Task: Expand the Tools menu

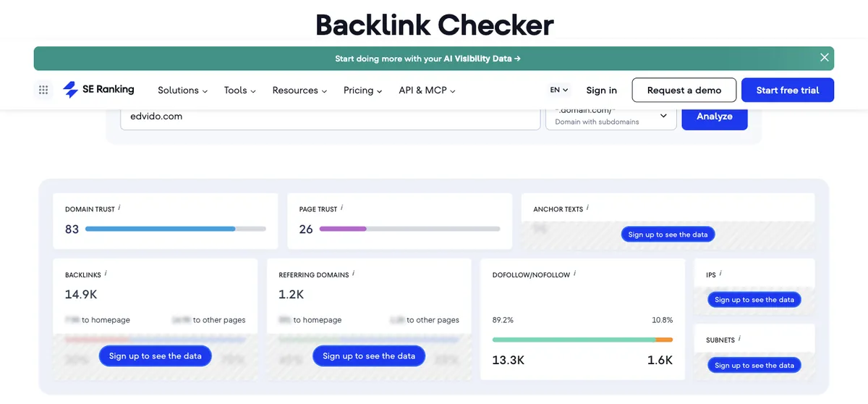Action: click(x=240, y=91)
